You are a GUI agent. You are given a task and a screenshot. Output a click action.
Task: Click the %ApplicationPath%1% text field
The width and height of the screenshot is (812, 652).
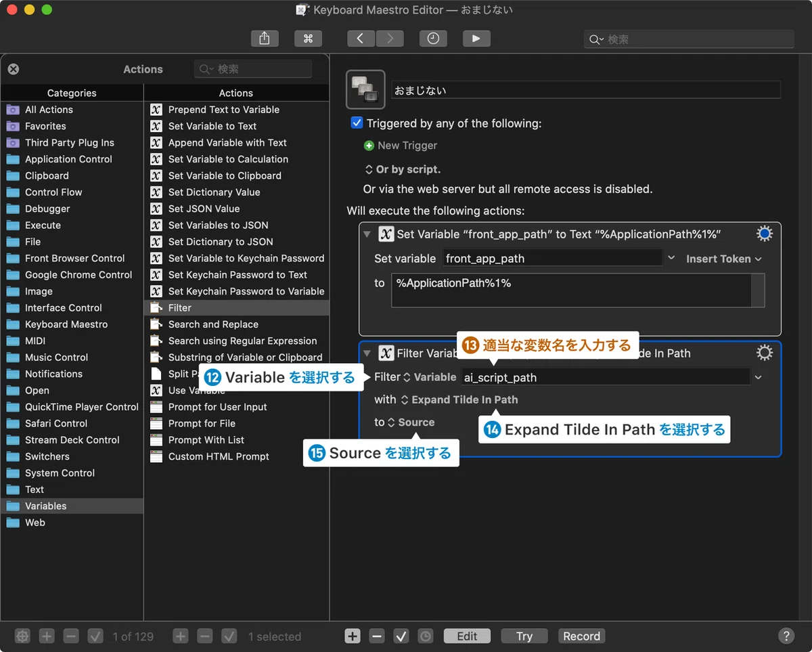point(571,290)
